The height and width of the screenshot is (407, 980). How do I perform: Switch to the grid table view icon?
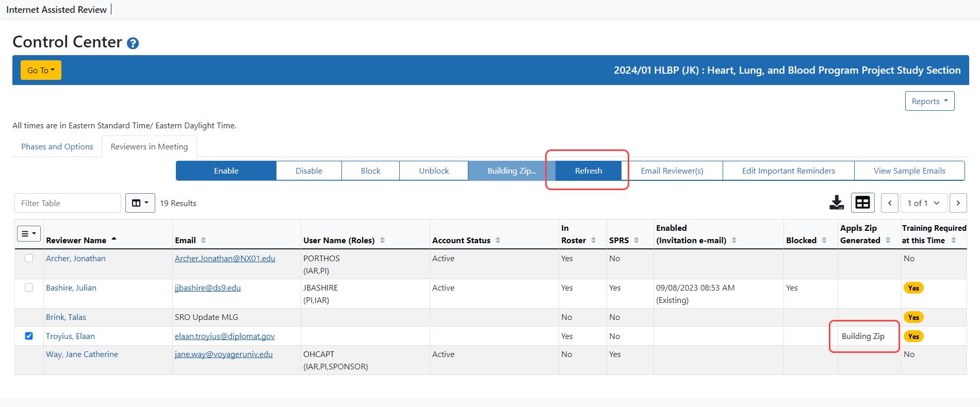[862, 203]
